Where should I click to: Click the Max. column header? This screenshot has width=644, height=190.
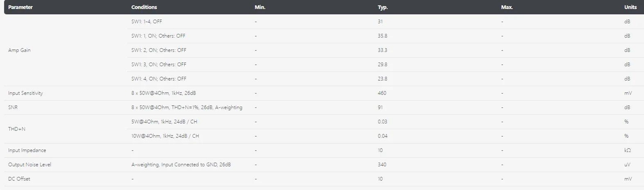click(507, 7)
